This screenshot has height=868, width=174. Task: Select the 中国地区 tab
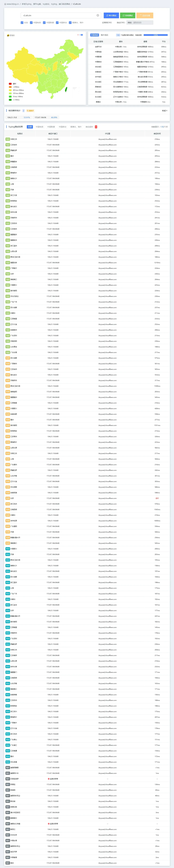(x=95, y=35)
